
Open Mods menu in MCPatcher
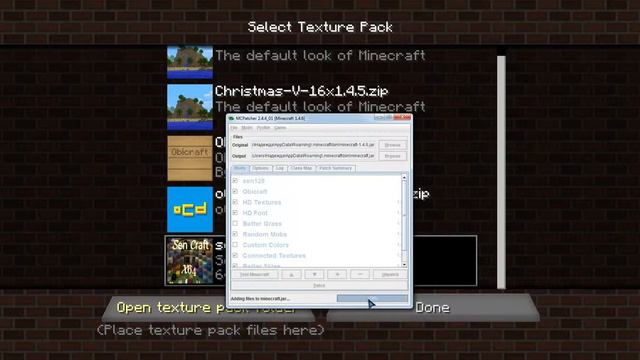[x=247, y=128]
